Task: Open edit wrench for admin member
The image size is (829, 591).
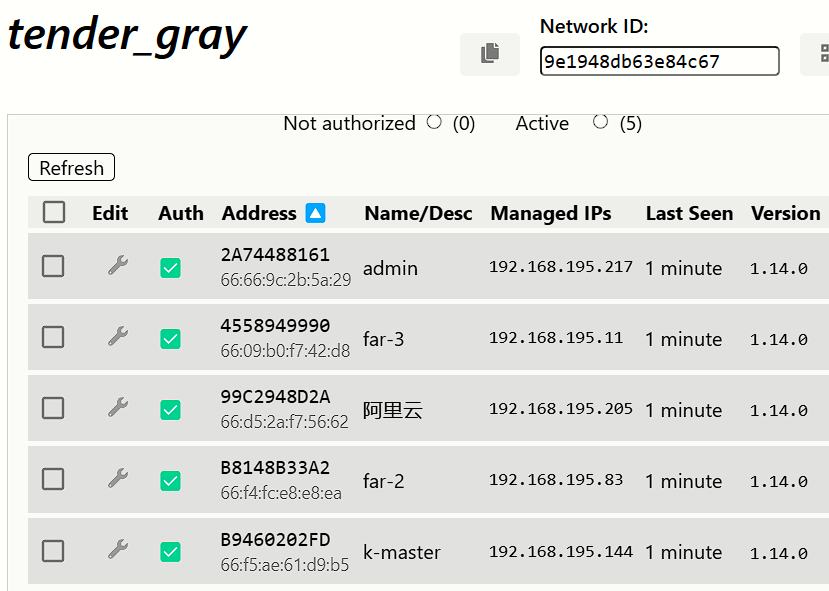Action: (x=118, y=266)
